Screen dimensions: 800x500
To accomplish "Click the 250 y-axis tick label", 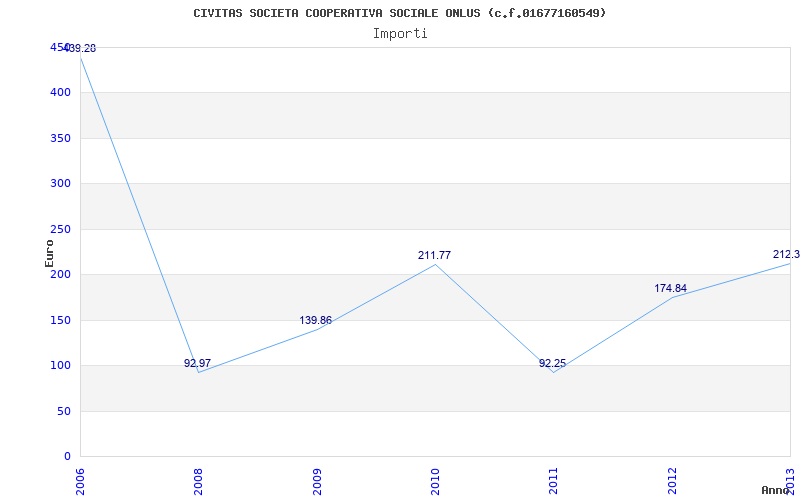I will point(60,230).
